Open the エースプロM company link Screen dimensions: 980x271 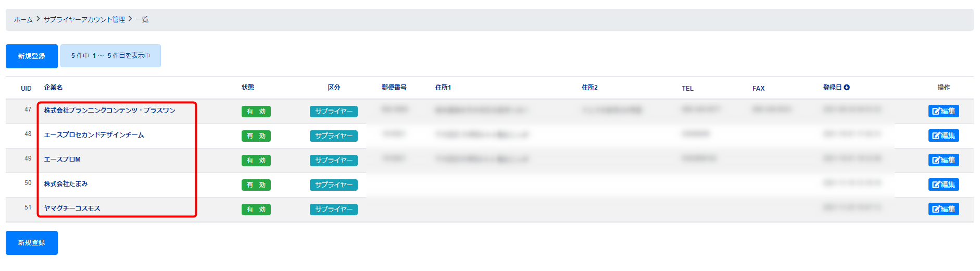pos(62,159)
